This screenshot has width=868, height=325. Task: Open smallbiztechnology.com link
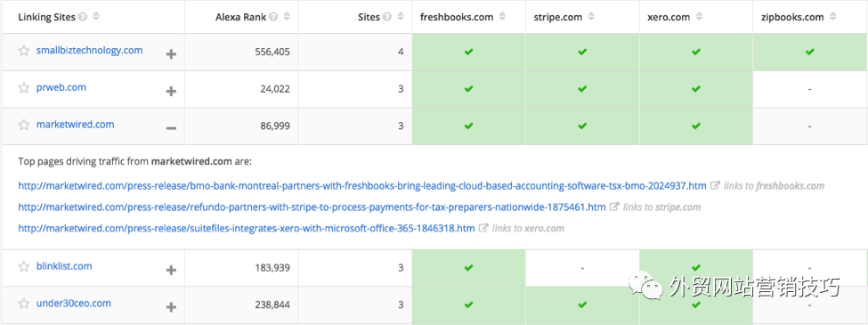89,51
